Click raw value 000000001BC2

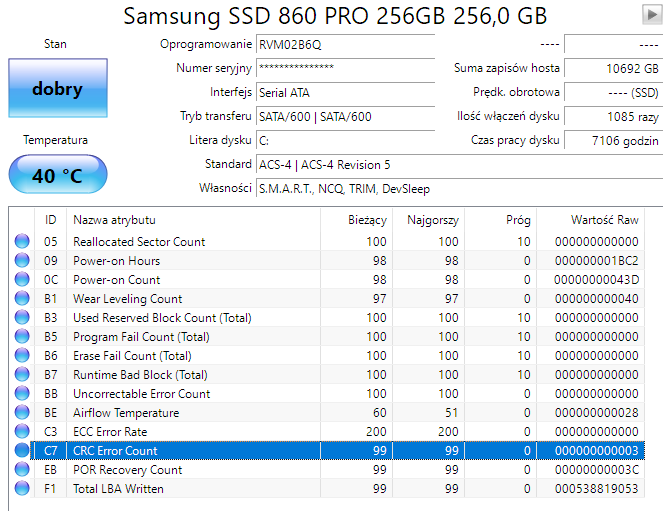(597, 261)
